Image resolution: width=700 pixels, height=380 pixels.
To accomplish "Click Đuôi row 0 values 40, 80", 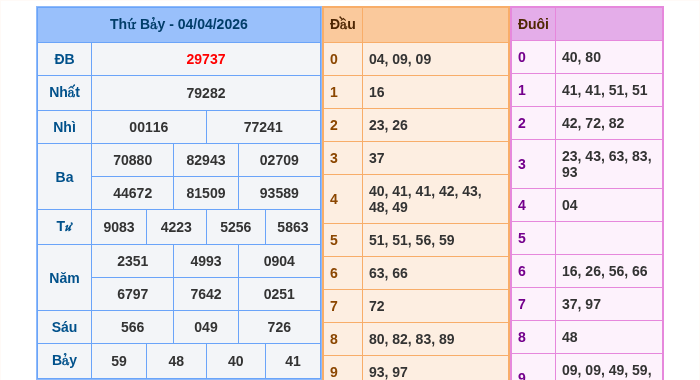I will 581,57.
